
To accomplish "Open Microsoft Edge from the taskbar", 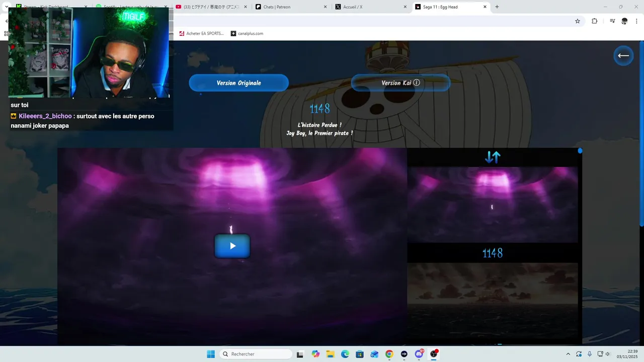I will [x=345, y=354].
